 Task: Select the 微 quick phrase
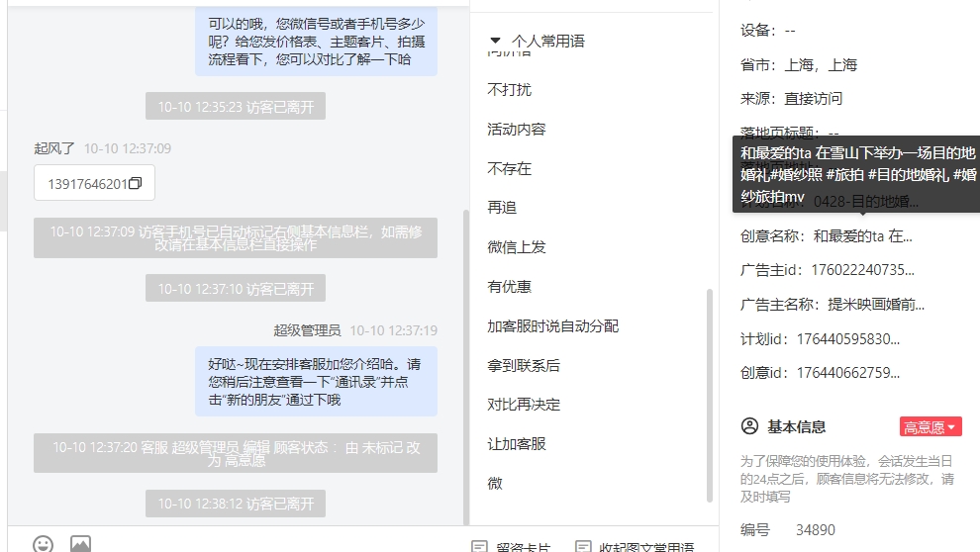(495, 484)
